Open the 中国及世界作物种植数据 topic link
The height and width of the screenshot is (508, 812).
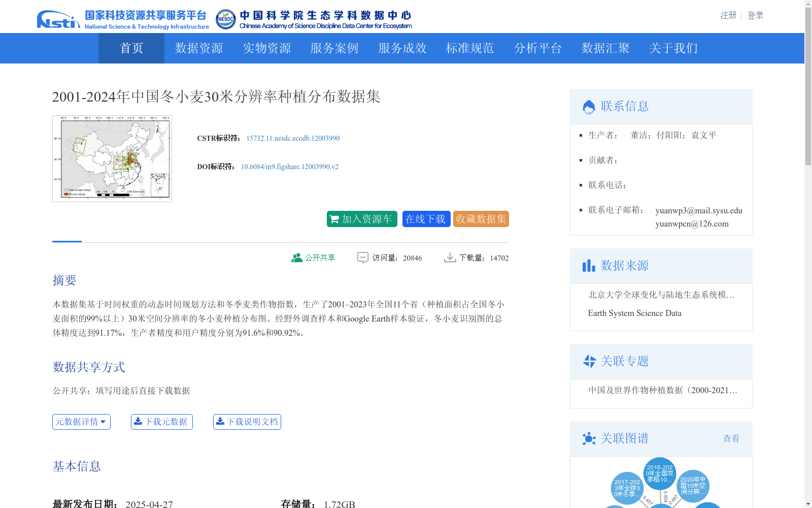663,390
